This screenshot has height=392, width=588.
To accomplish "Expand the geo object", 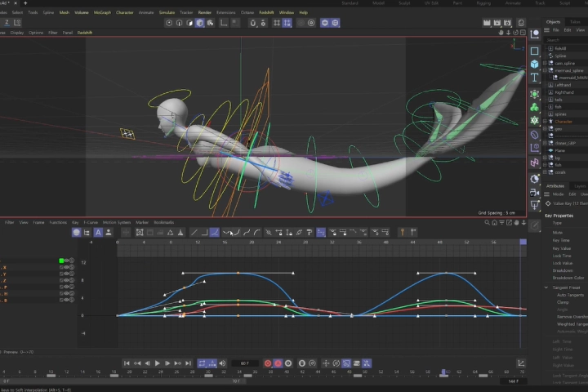I will click(546, 129).
